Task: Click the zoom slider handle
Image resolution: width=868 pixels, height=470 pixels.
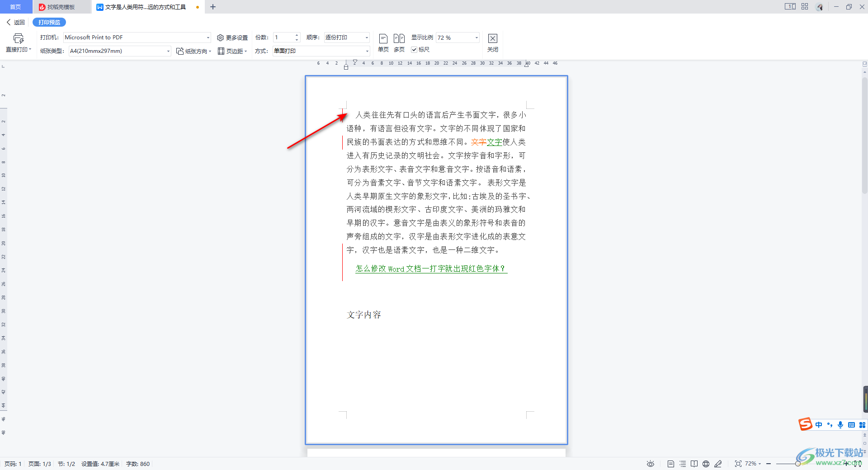Action: 798,464
